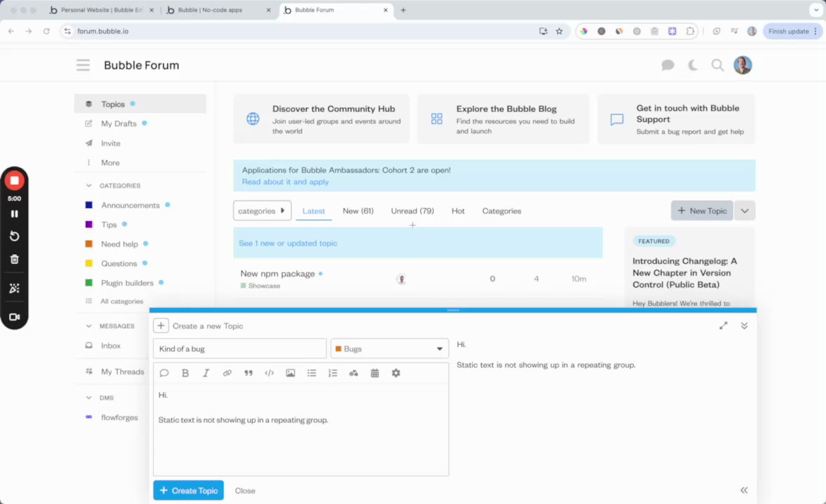The height and width of the screenshot is (504, 826).
Task: Toggle italic formatting in editor
Action: coord(206,373)
